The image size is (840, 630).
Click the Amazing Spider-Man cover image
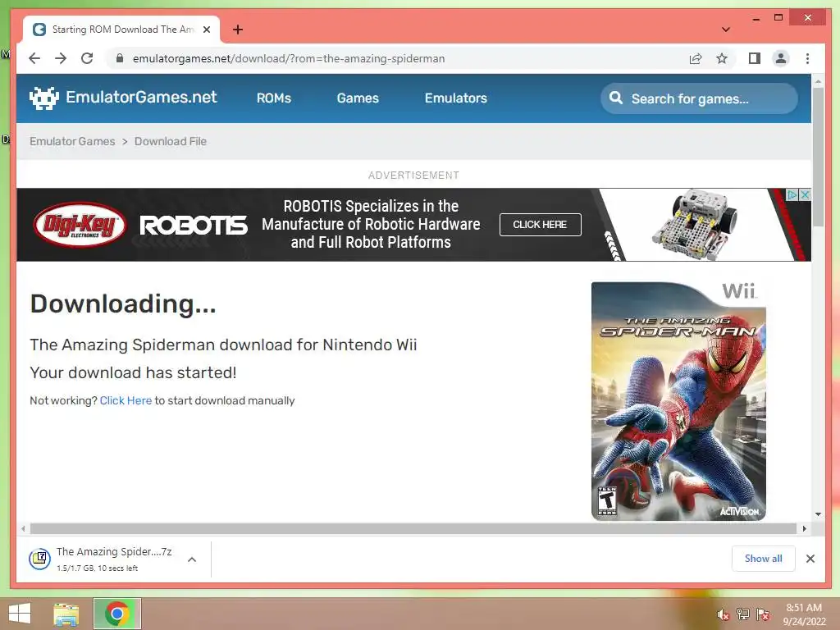pos(678,401)
